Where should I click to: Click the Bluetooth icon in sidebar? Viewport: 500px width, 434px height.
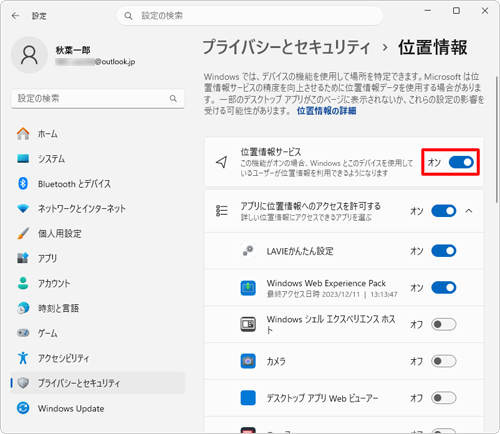pos(23,183)
